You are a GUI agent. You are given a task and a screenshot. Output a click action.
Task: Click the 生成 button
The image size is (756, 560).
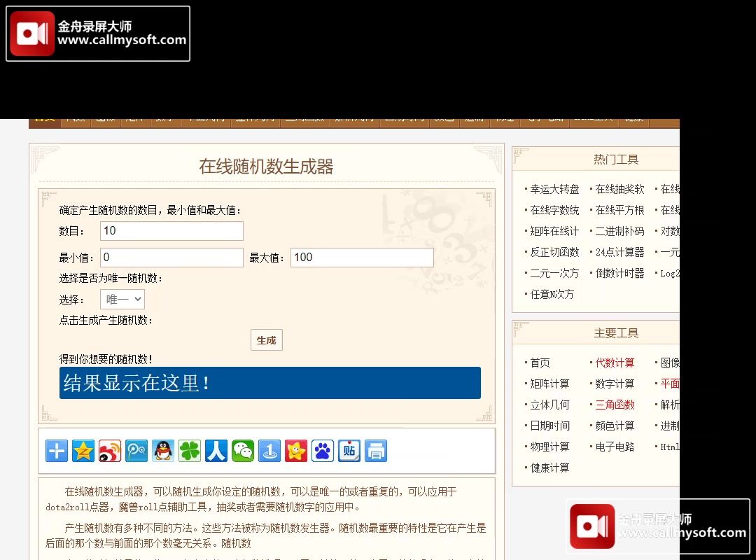click(x=267, y=340)
